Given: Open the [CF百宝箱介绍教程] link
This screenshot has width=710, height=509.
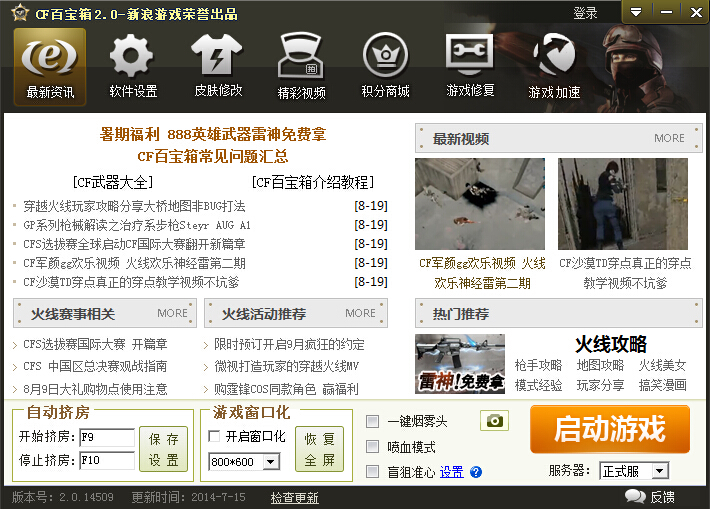Looking at the screenshot, I should pos(313,182).
